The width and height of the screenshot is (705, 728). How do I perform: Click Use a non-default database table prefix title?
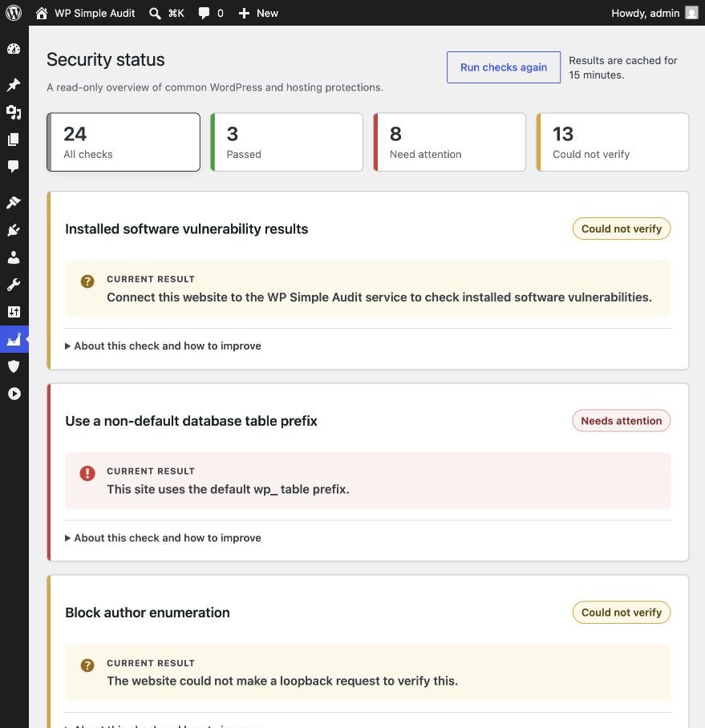(x=192, y=421)
